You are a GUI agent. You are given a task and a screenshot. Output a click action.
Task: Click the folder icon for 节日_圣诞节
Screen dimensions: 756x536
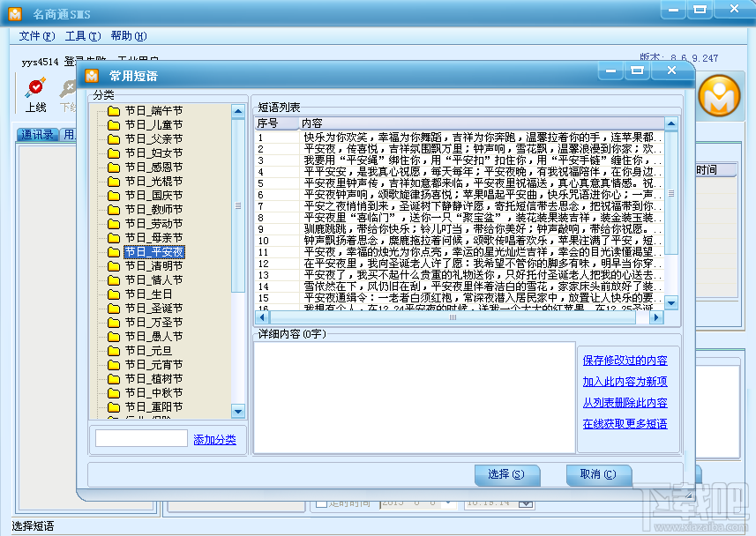pyautogui.click(x=114, y=309)
